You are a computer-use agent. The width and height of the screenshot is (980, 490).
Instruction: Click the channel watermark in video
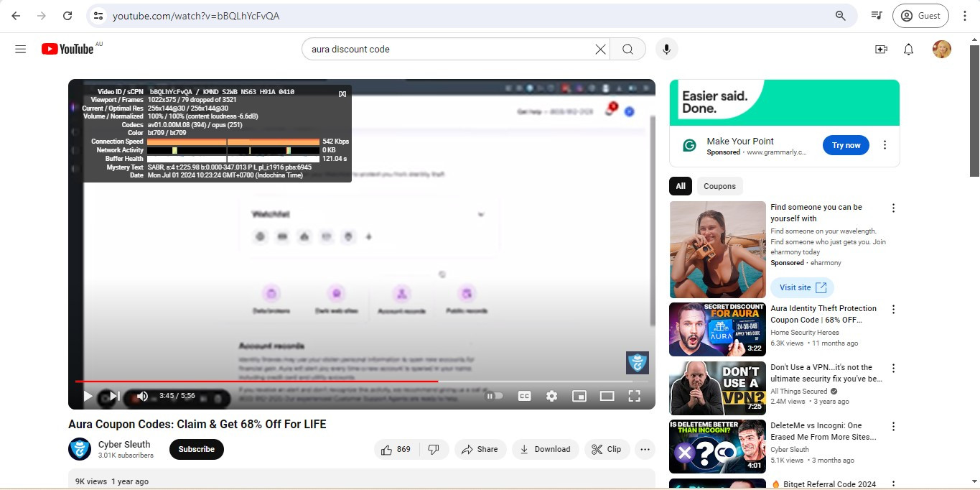638,363
